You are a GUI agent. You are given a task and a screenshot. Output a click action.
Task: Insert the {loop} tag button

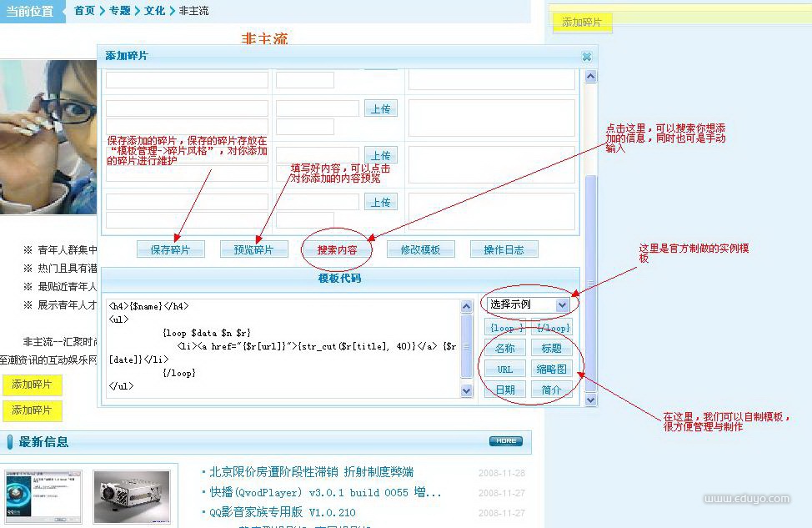coord(504,328)
